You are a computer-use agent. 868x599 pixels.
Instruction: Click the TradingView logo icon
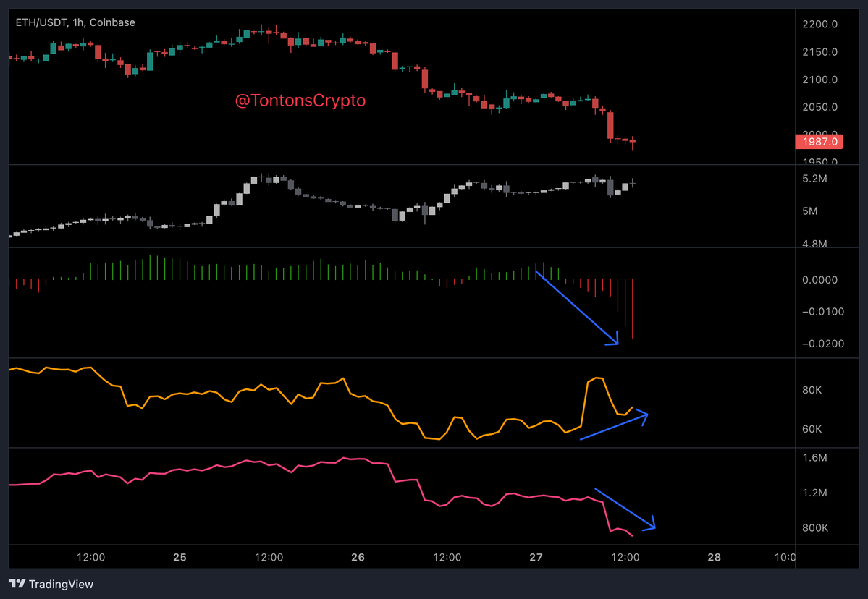tap(17, 584)
